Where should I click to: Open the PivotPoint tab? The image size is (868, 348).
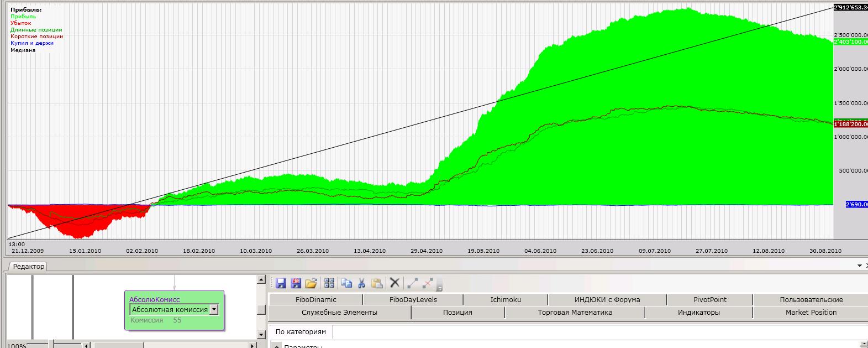(x=710, y=299)
